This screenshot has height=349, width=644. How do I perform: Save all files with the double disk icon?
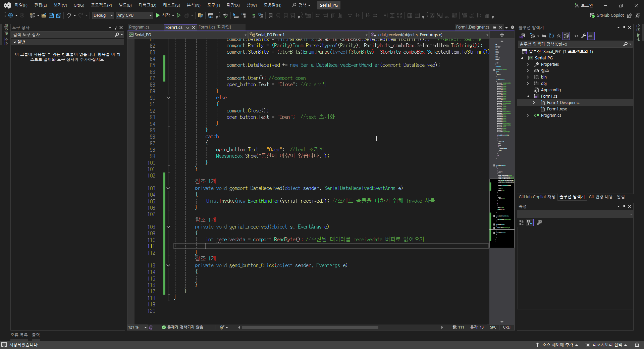[59, 15]
